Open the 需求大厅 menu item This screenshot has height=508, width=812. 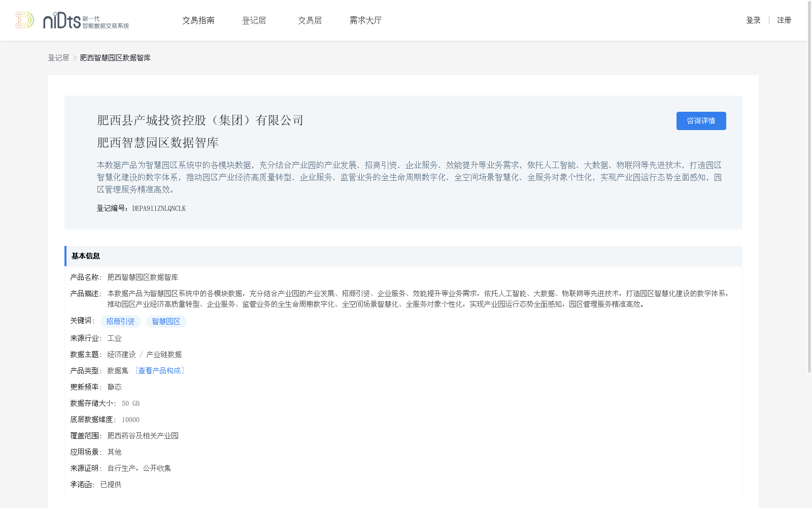(365, 20)
